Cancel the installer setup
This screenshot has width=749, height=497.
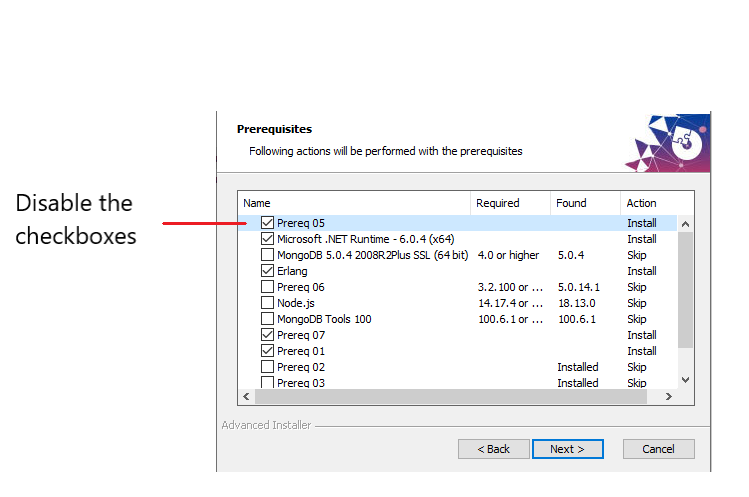click(x=658, y=449)
